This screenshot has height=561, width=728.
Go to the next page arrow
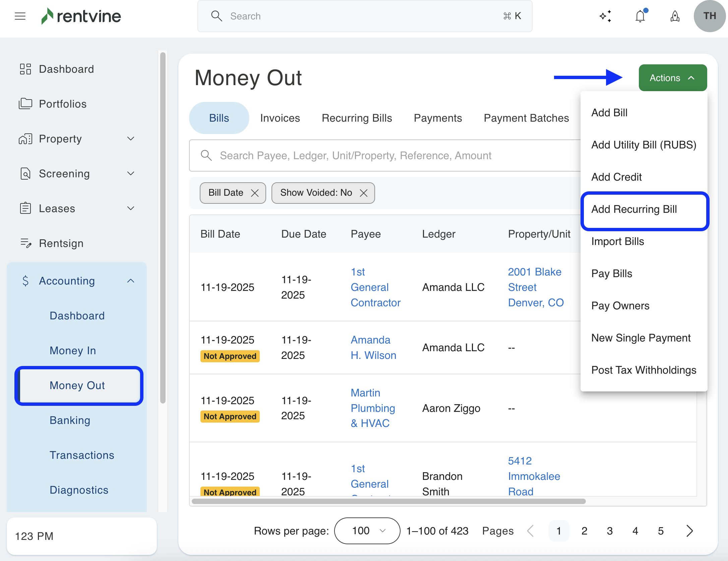pos(689,531)
